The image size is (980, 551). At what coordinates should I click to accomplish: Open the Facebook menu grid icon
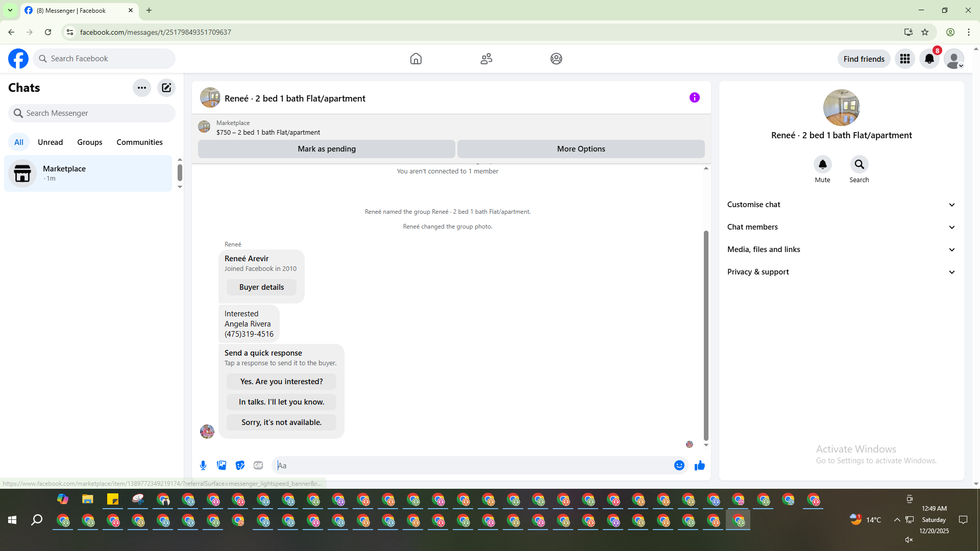(904, 59)
